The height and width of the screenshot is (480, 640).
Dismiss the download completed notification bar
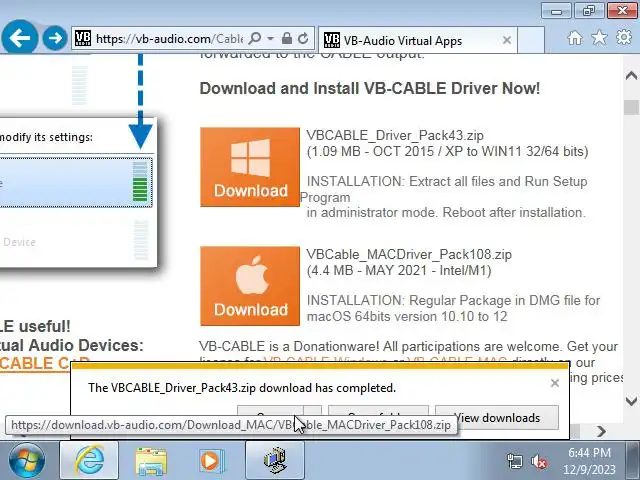[555, 383]
